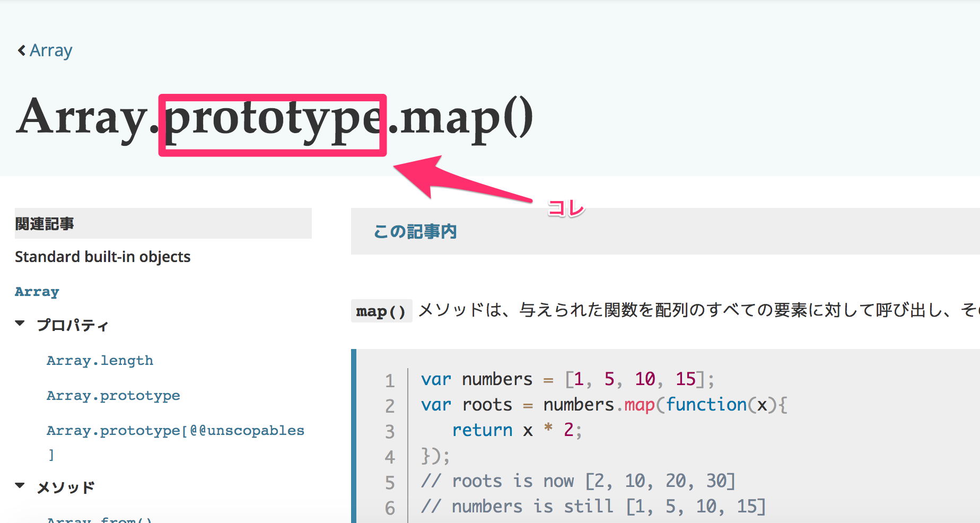Click the 関連記事 sidebar heading
Screen dimensions: 980x523
(45, 224)
